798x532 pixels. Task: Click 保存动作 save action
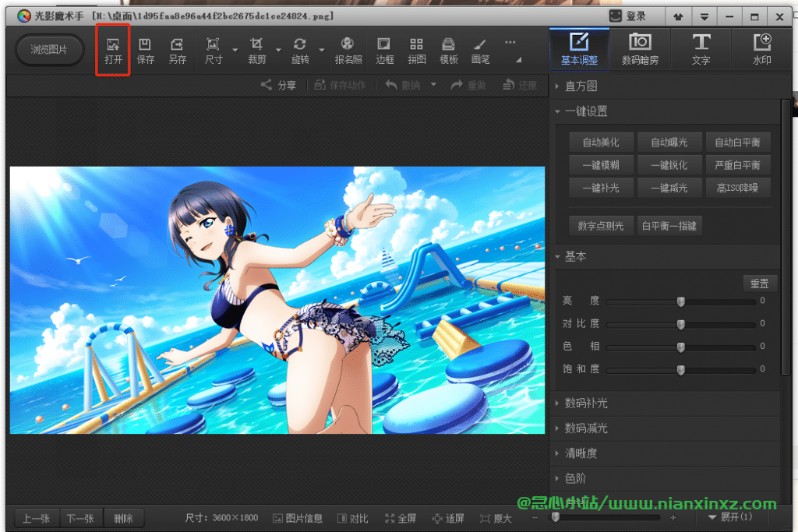pos(340,85)
